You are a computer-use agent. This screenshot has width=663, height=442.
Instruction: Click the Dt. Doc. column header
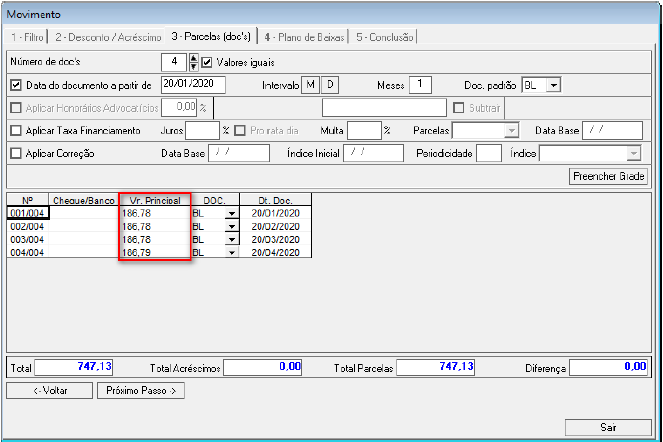point(276,200)
